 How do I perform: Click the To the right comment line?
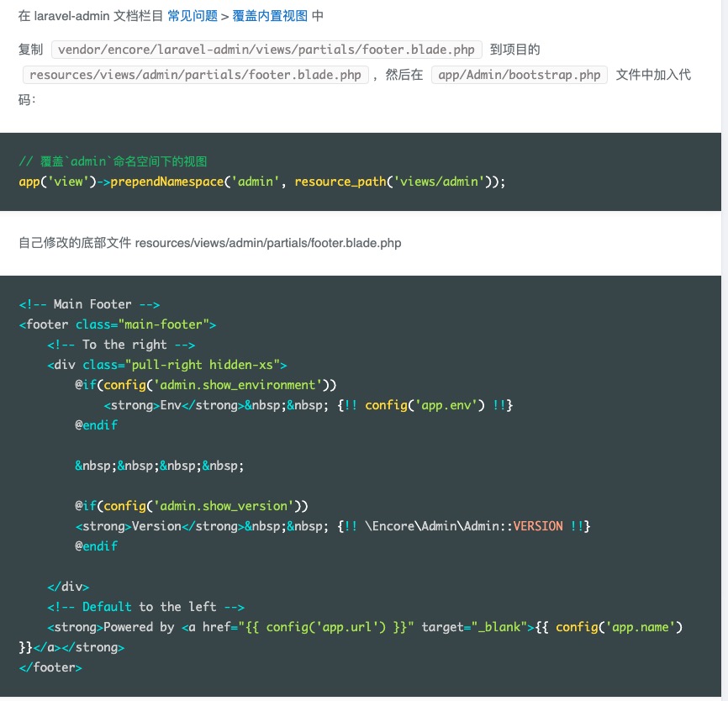click(121, 345)
